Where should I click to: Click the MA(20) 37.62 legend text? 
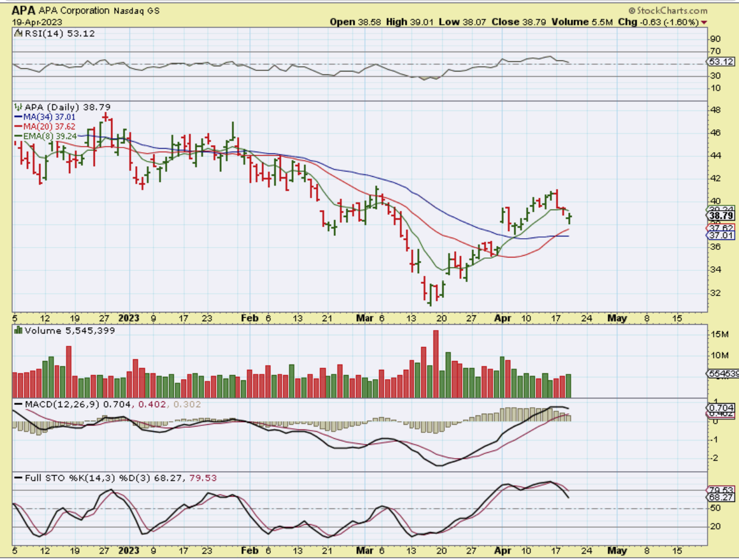[49, 126]
